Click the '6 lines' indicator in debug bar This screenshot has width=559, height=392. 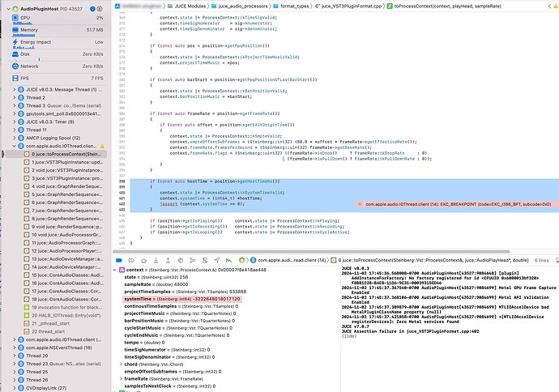[541, 261]
